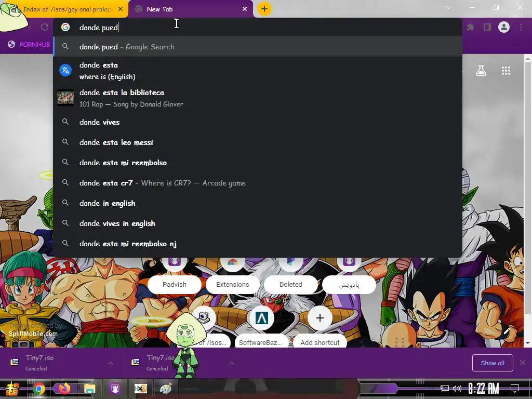Click the first Tiny7.iso file icon
Image resolution: width=532 pixels, height=399 pixels.
coord(15,362)
